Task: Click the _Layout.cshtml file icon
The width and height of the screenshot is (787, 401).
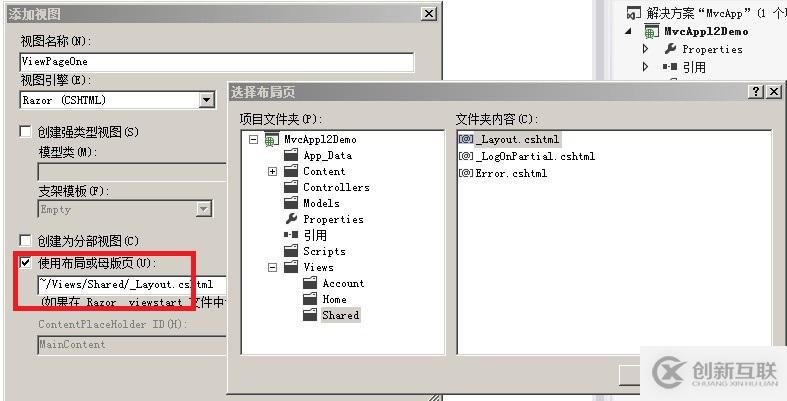Action: tap(466, 139)
